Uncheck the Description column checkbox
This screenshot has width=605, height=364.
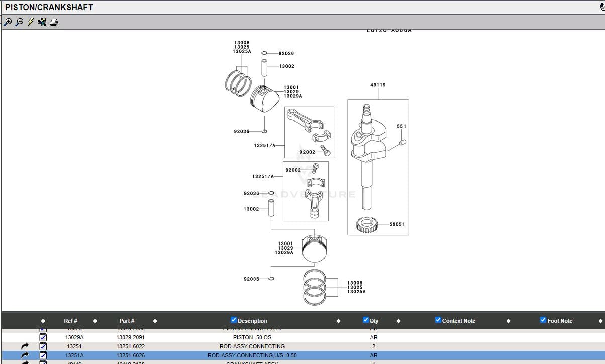click(234, 320)
